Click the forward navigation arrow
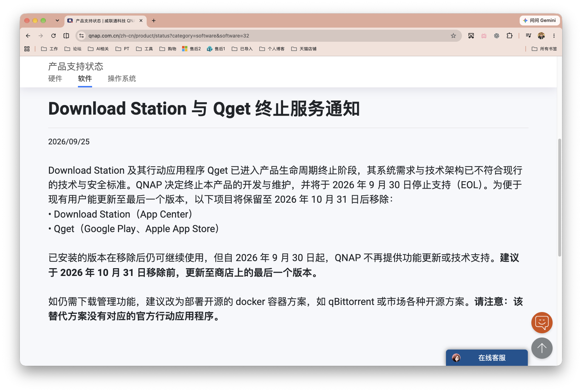Image resolution: width=582 pixels, height=392 pixels. (41, 36)
